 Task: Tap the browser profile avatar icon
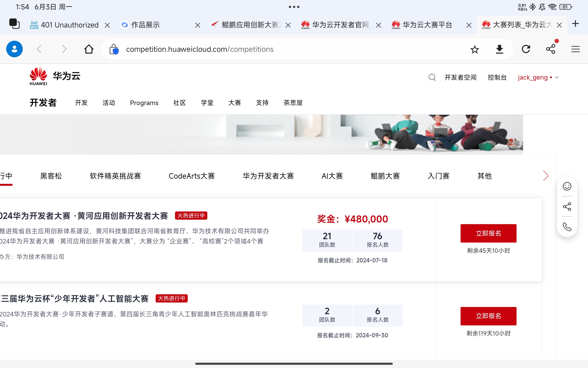coord(14,49)
